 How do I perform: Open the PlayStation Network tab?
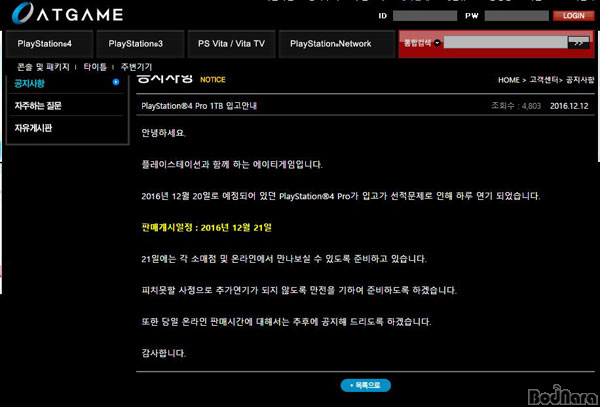point(337,44)
